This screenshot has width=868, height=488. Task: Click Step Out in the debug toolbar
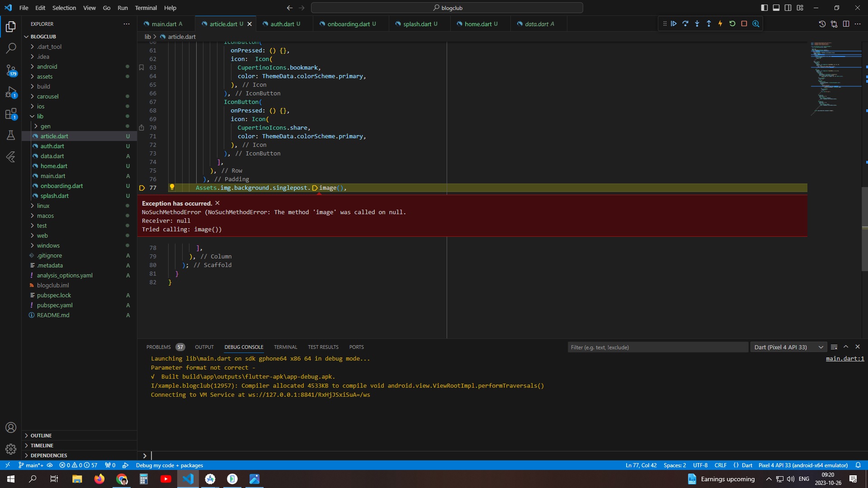pyautogui.click(x=709, y=24)
